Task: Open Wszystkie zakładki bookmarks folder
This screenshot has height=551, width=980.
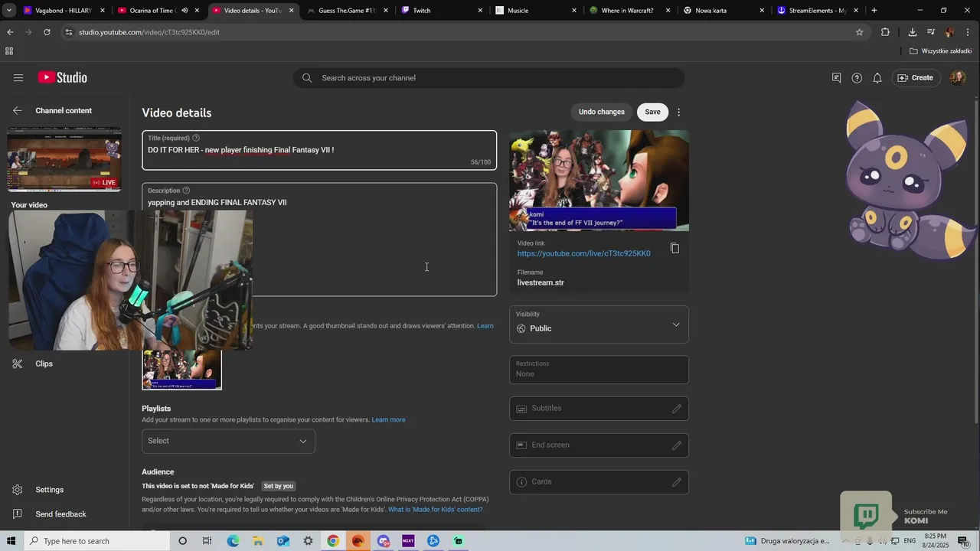Action: [940, 51]
